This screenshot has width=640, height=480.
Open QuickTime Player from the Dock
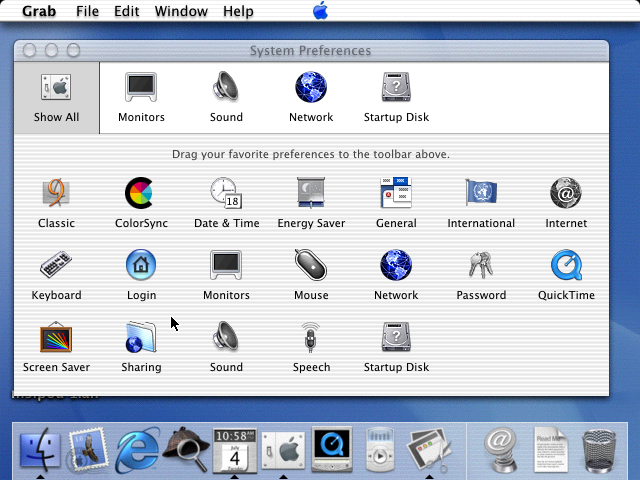coord(332,449)
